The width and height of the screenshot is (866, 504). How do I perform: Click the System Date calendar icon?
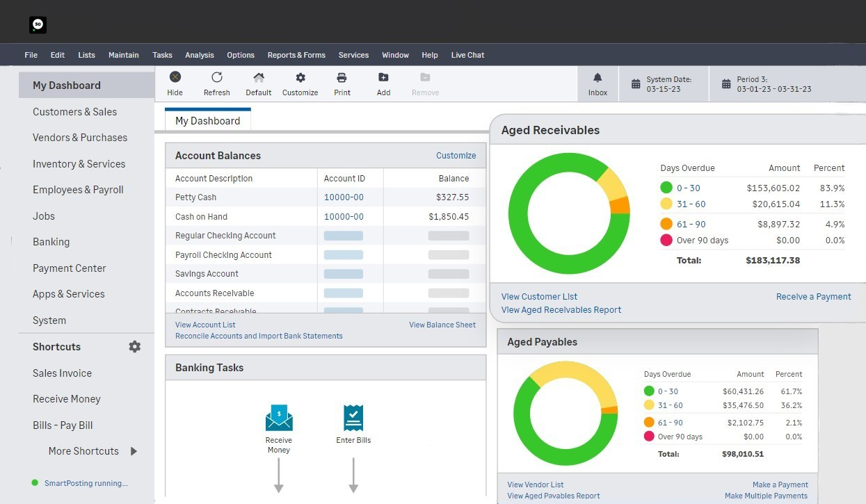(x=636, y=84)
